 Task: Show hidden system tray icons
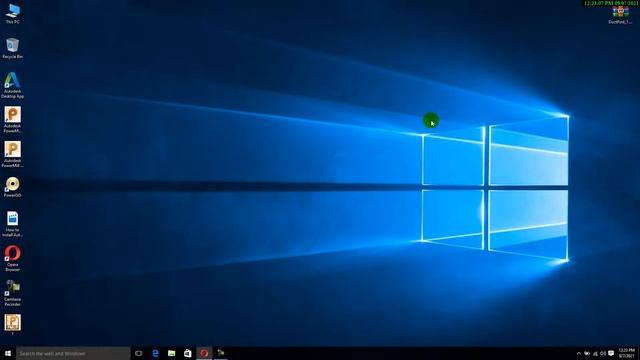[579, 353]
